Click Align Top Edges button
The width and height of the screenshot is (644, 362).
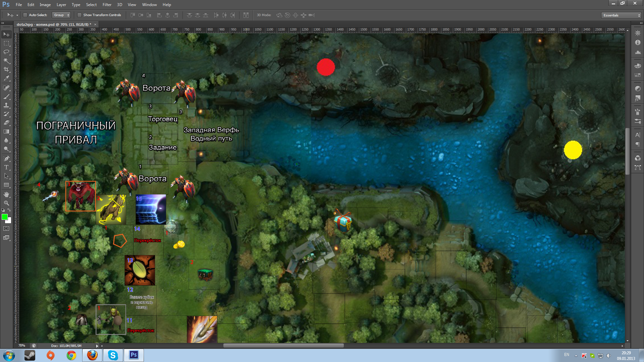[133, 15]
